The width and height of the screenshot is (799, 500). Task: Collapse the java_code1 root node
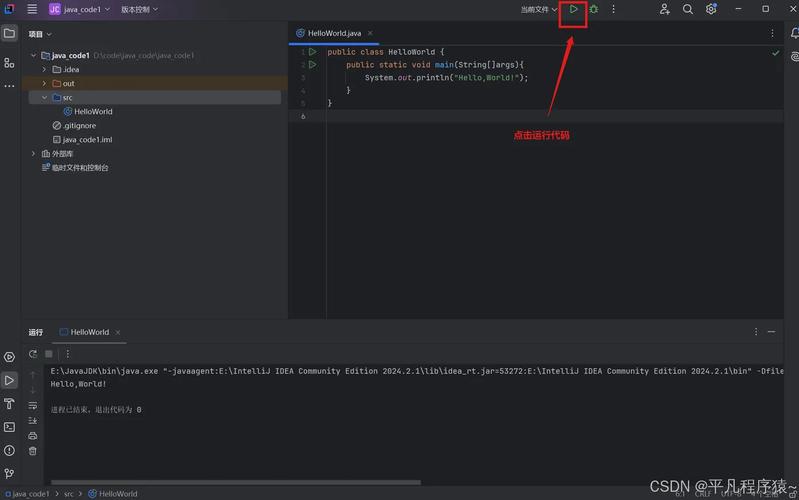[34, 56]
